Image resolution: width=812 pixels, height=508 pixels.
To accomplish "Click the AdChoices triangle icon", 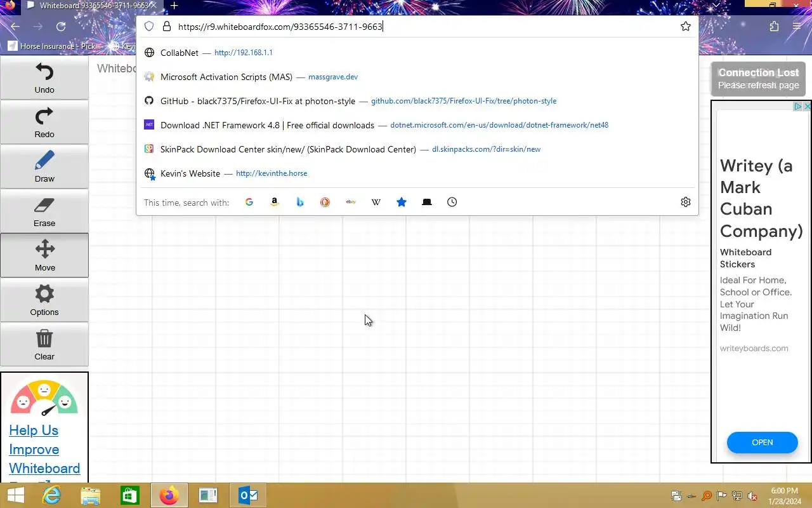I will click(799, 106).
